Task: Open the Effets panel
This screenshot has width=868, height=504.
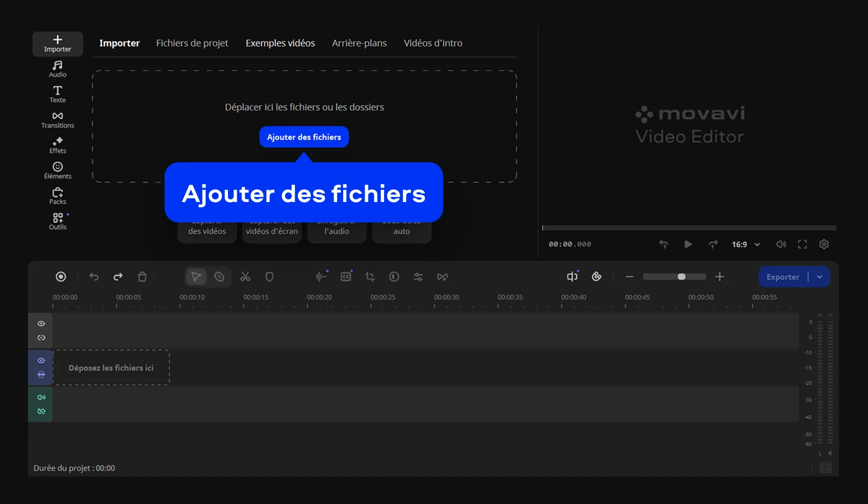Action: [57, 145]
